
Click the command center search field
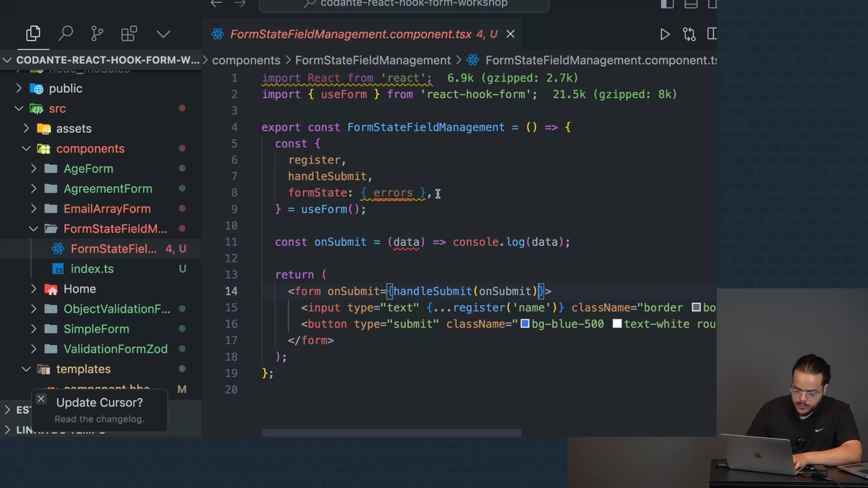point(404,4)
